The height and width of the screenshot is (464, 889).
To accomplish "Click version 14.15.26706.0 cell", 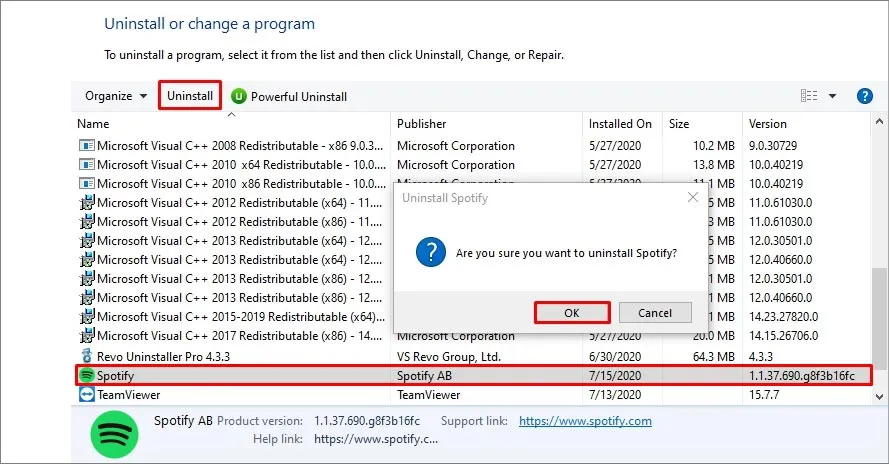I will 783,336.
